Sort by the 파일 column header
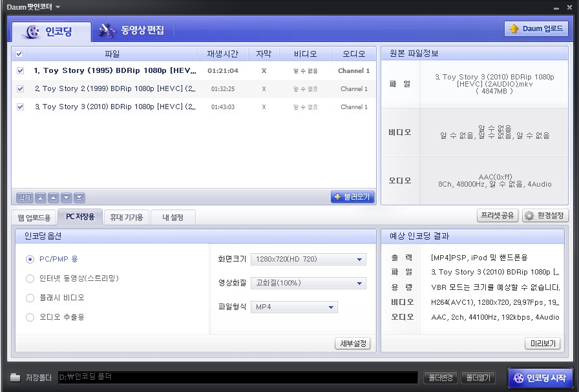Screen dimensions: 579x392 tap(112, 54)
